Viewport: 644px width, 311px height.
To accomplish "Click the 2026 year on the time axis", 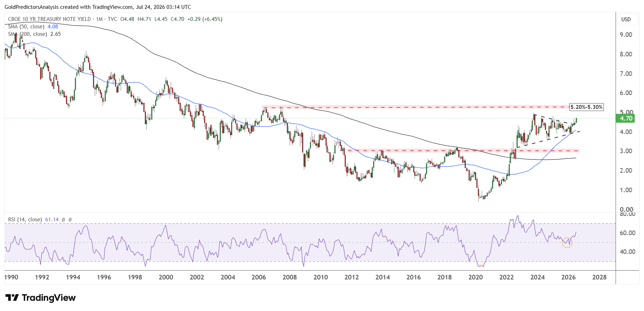I will pyautogui.click(x=568, y=277).
